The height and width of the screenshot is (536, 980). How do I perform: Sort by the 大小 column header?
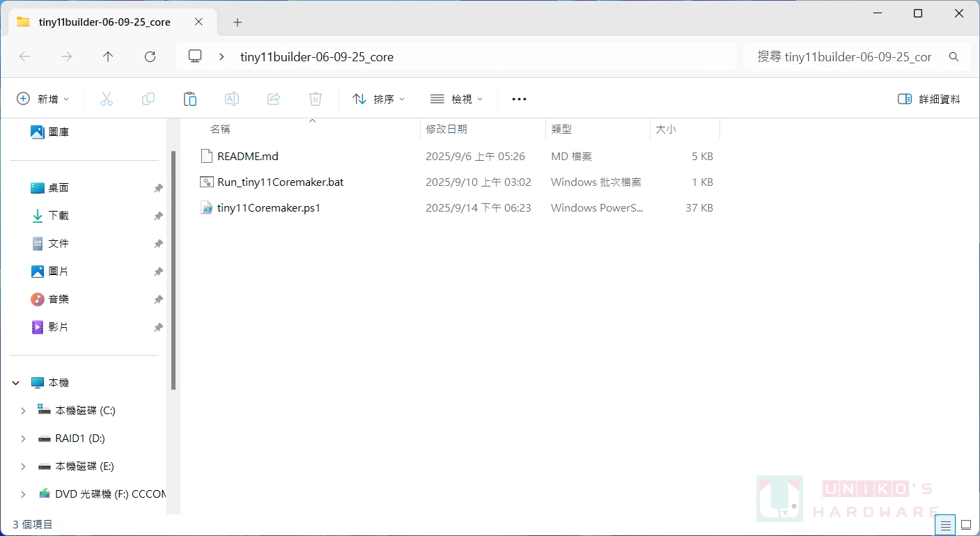pos(666,129)
